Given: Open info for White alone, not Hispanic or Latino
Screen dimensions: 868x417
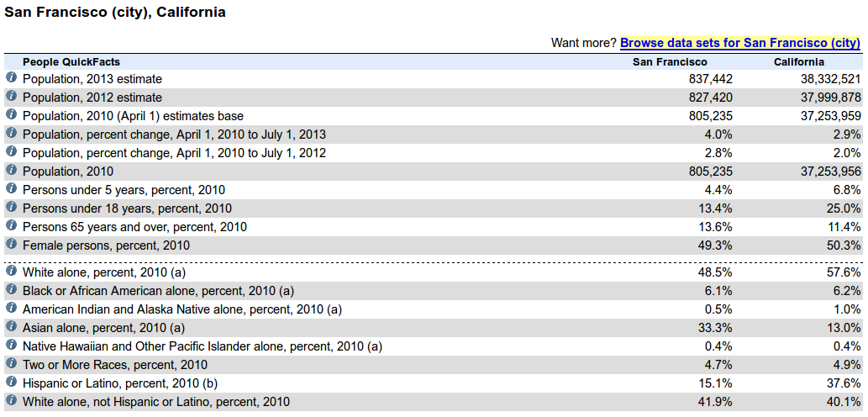Looking at the screenshot, I should coord(12,400).
